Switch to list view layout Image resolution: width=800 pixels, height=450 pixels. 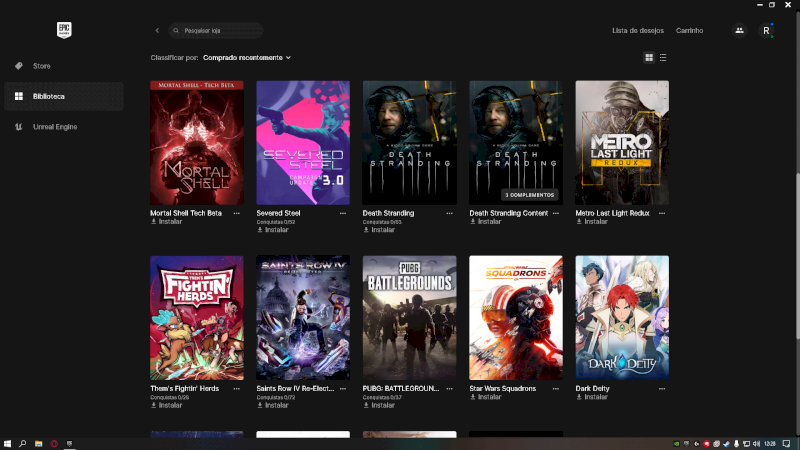coord(663,58)
